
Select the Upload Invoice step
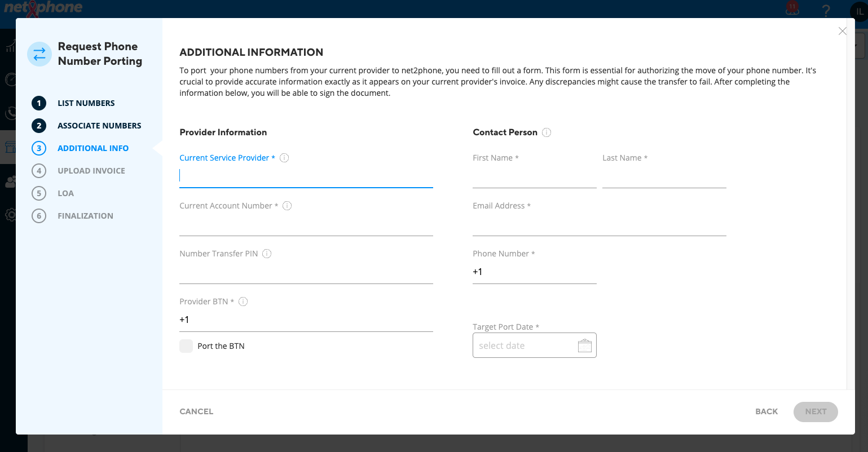(91, 171)
